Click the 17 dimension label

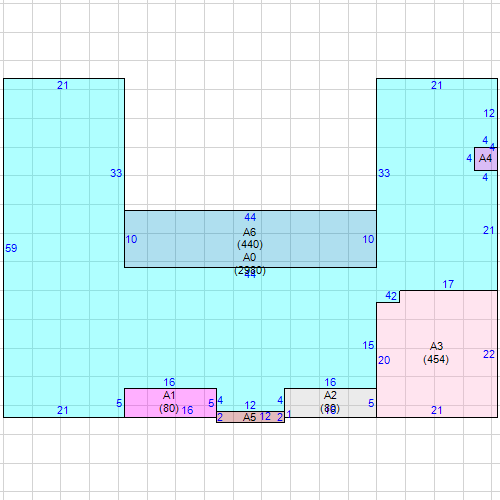coord(448,284)
